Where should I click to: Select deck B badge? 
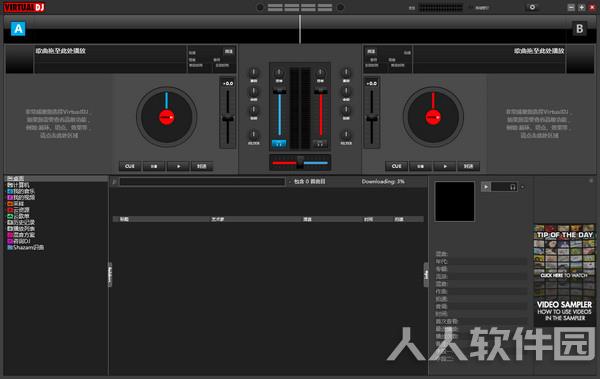point(579,29)
